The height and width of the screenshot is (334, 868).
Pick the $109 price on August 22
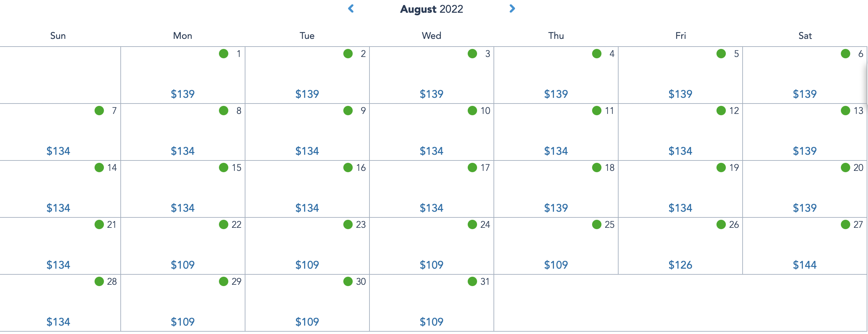pyautogui.click(x=182, y=265)
